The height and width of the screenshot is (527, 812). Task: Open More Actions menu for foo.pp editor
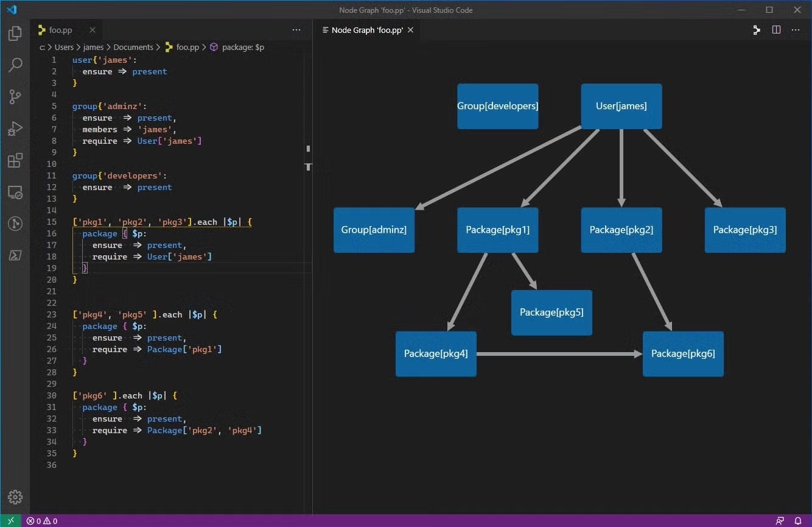[x=296, y=30]
